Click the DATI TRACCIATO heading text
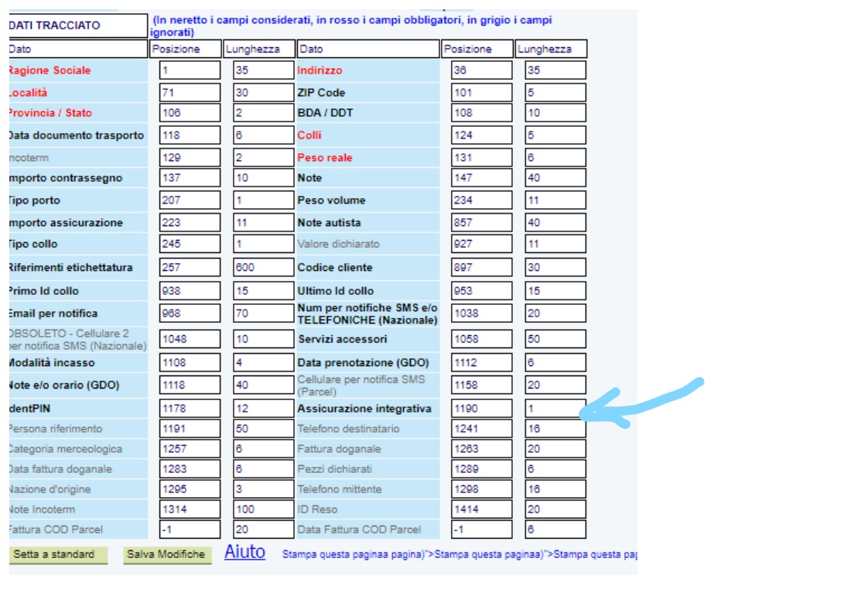Image resolution: width=868 pixels, height=613 pixels. (54, 26)
